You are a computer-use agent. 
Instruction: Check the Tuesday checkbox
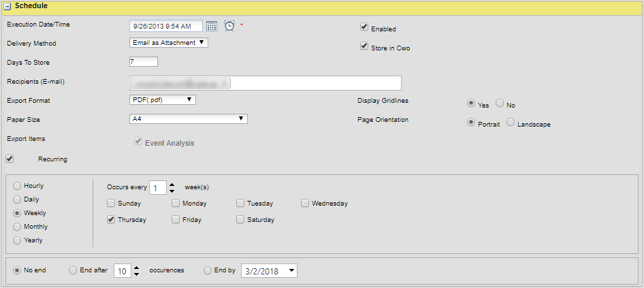(240, 203)
